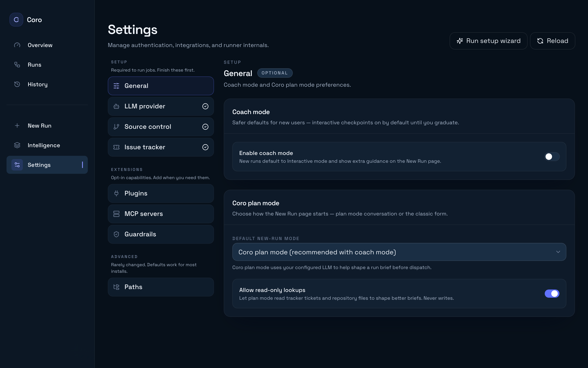Open the Runs page
Image resolution: width=588 pixels, height=368 pixels.
[x=47, y=65]
